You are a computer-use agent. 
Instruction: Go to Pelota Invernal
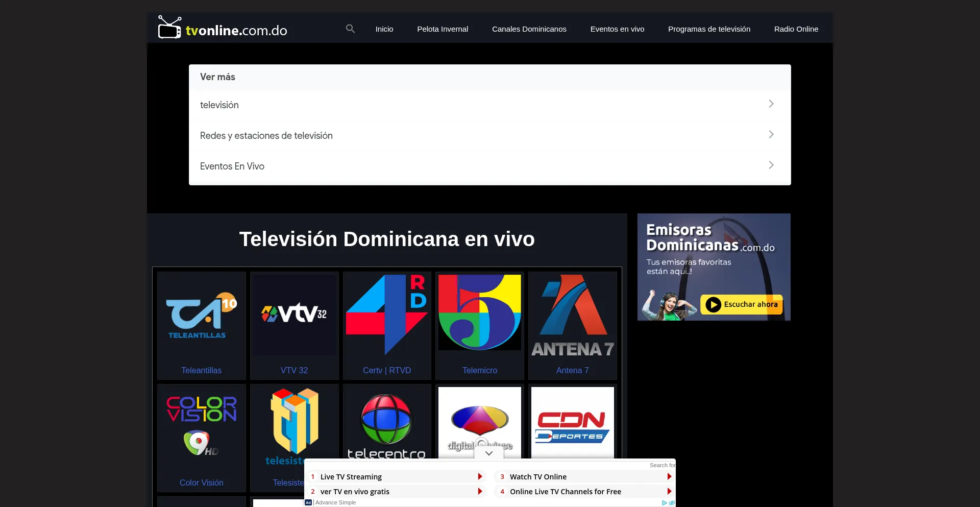click(x=443, y=29)
